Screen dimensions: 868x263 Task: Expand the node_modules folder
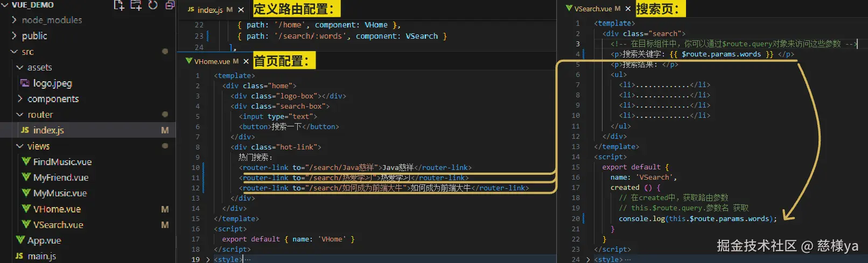(x=15, y=20)
